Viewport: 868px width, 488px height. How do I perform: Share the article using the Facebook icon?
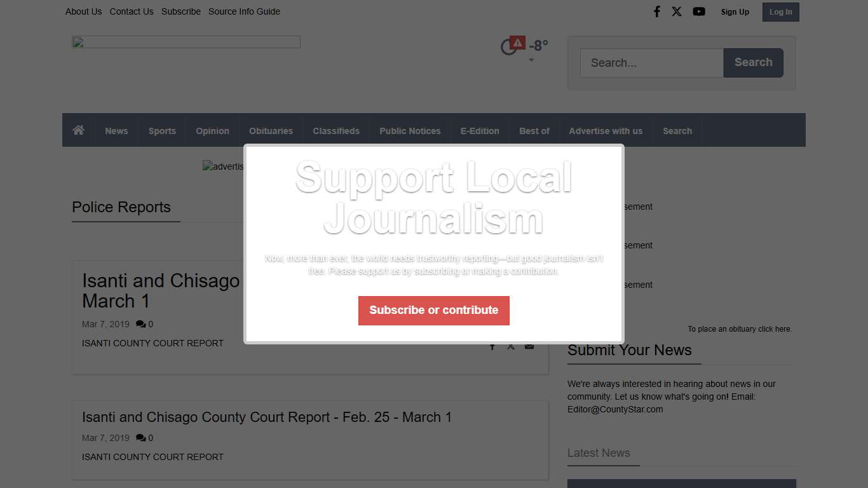(x=492, y=346)
